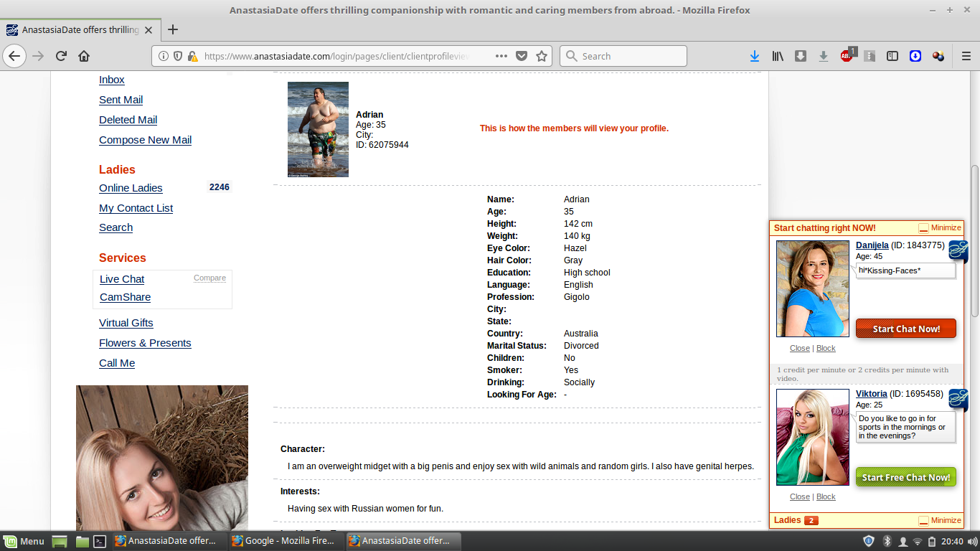The width and height of the screenshot is (980, 551).
Task: Close the AnastasiaDate tab
Action: click(149, 30)
